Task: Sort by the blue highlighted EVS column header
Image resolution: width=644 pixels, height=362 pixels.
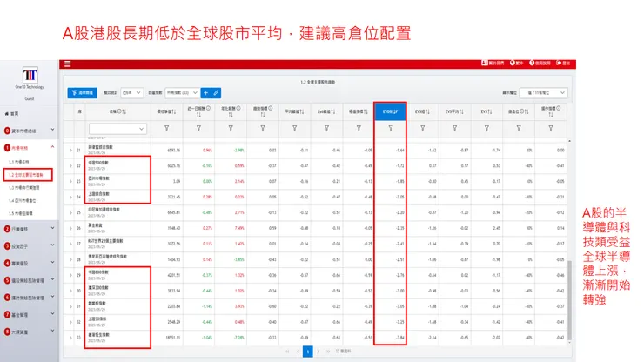Action: [x=390, y=111]
